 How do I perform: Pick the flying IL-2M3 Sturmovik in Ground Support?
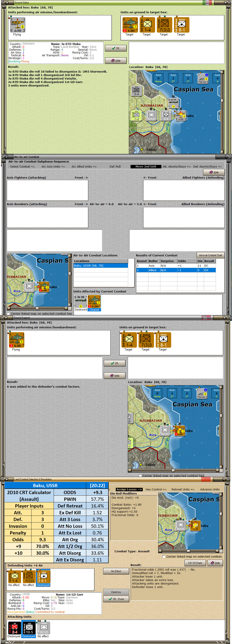(17, 340)
